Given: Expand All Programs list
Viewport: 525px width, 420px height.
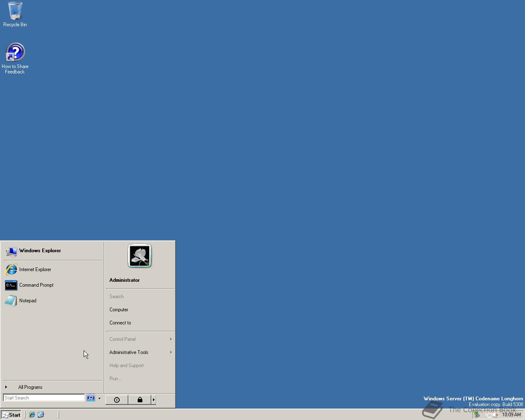Looking at the screenshot, I should pos(53,387).
